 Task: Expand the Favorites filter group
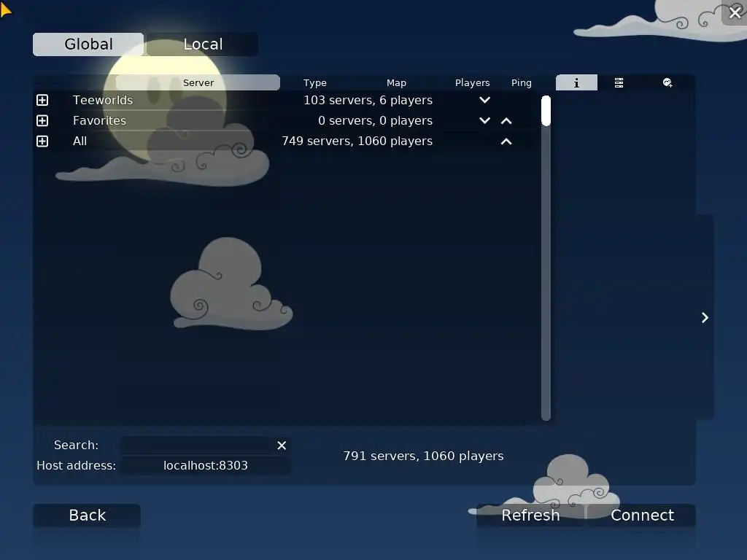42,120
